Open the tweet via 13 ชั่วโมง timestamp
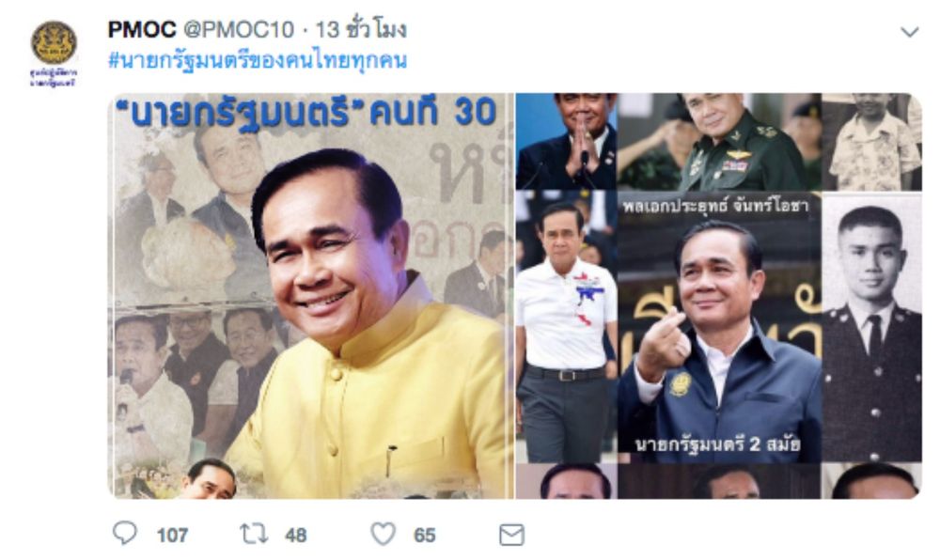Screen dimensions: 940x560 tap(361, 29)
